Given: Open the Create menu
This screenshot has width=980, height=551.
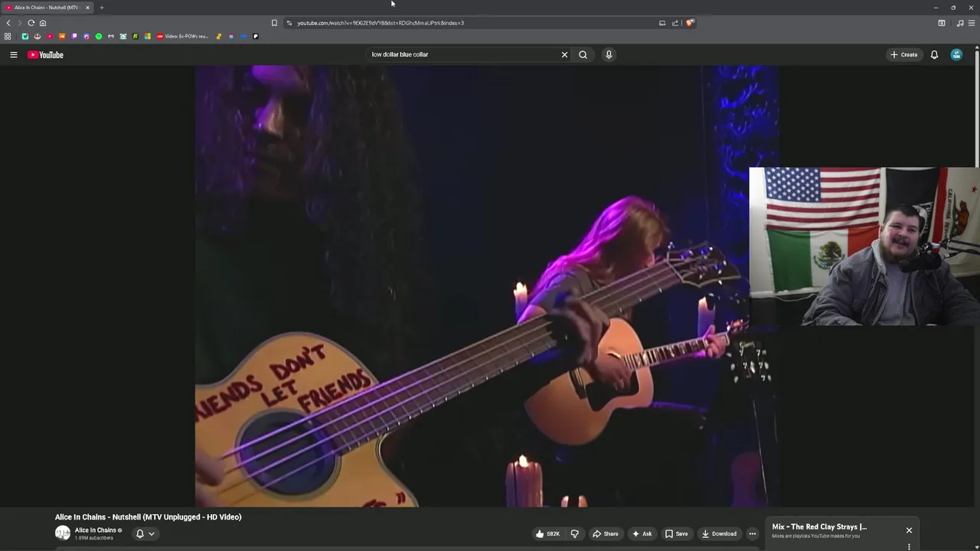Looking at the screenshot, I should click(904, 54).
